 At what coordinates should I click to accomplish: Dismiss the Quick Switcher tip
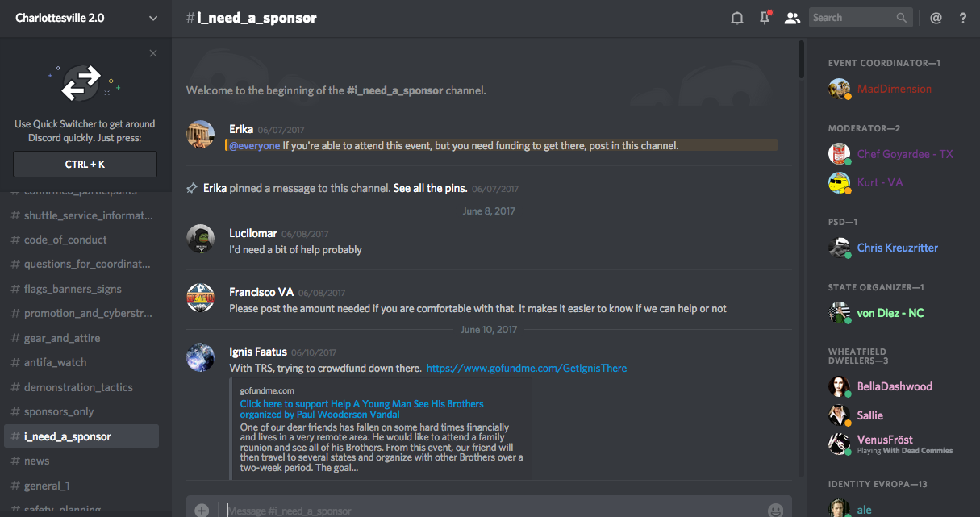153,53
